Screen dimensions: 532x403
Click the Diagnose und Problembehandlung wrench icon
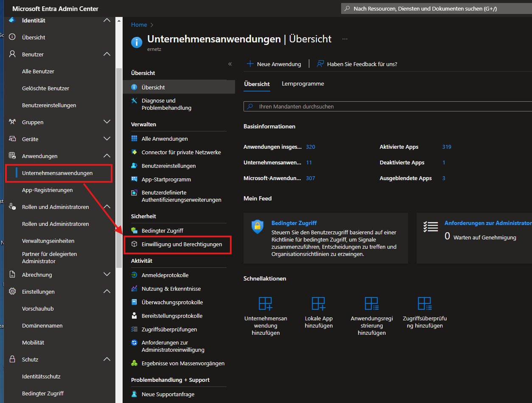point(134,101)
